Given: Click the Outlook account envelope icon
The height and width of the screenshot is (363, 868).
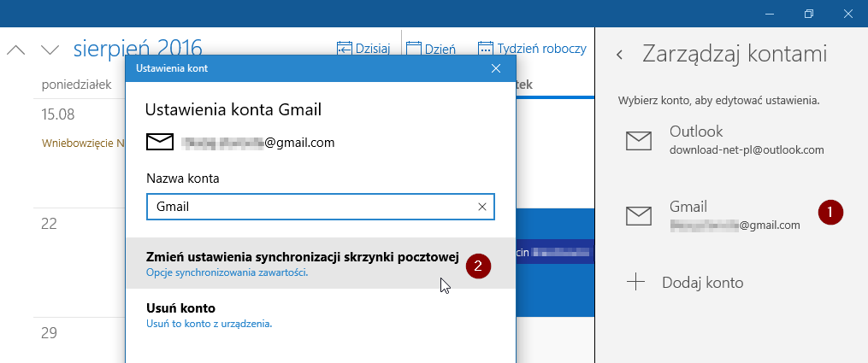Looking at the screenshot, I should click(x=638, y=141).
